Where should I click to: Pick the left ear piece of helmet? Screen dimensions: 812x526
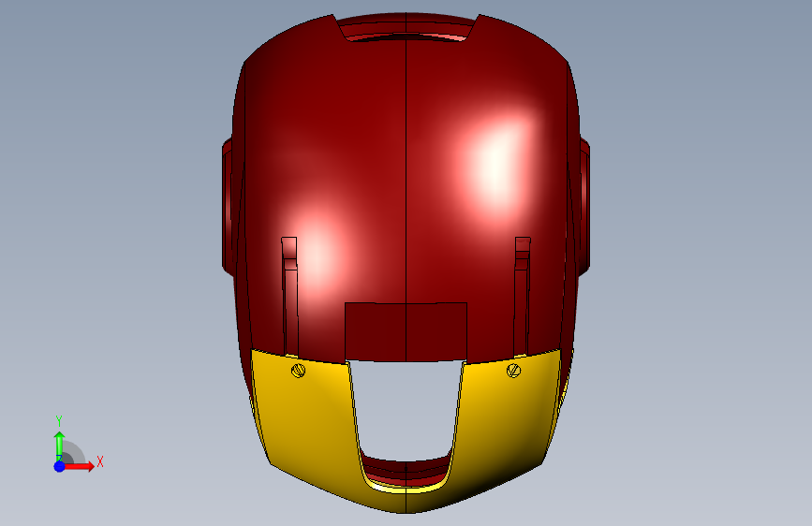click(228, 207)
